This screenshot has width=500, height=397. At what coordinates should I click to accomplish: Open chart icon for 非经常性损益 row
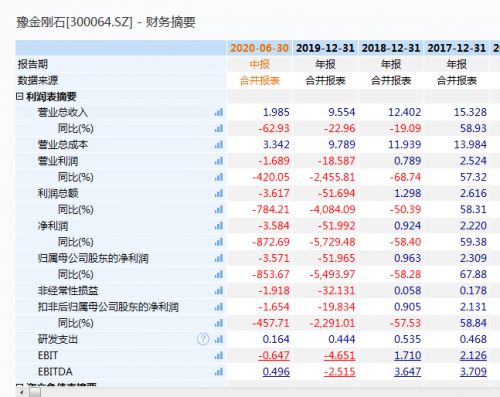(219, 291)
